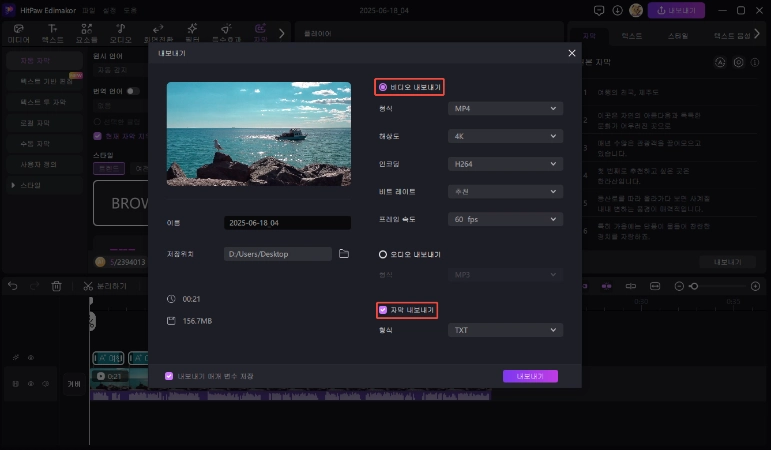Toggle the save export settings checkbox
This screenshot has width=771, height=450.
(169, 376)
